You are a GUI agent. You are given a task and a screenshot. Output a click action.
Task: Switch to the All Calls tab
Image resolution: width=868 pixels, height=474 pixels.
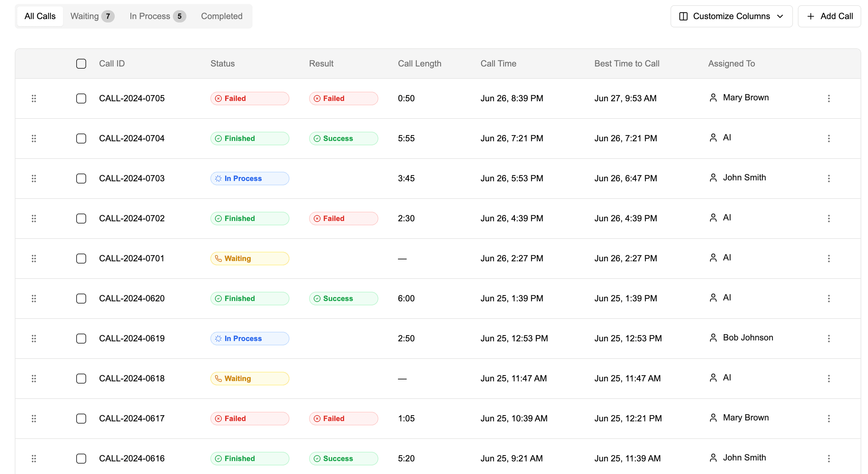click(x=40, y=16)
